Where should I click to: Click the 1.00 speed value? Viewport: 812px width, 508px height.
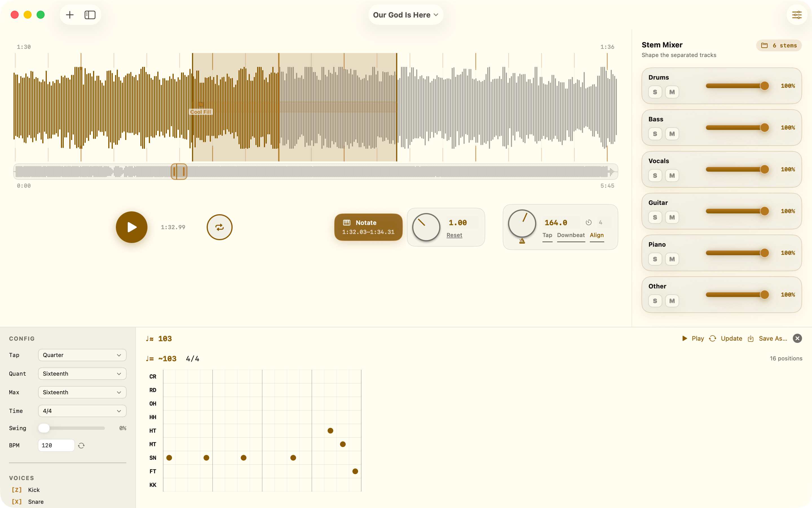(x=463, y=222)
